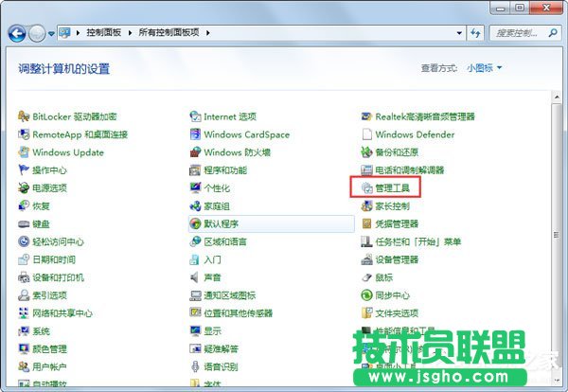Open the 通知区域图标 link
Image resolution: width=568 pixels, height=392 pixels.
coord(230,295)
